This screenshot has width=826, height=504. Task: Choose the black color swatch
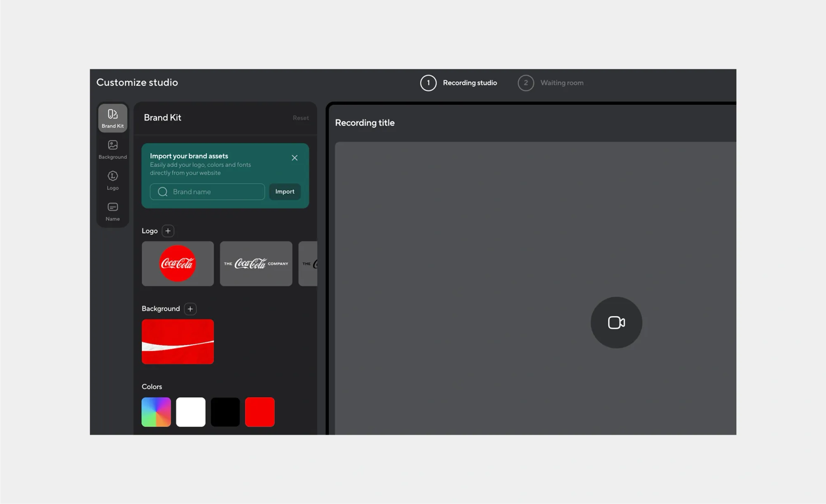point(225,412)
